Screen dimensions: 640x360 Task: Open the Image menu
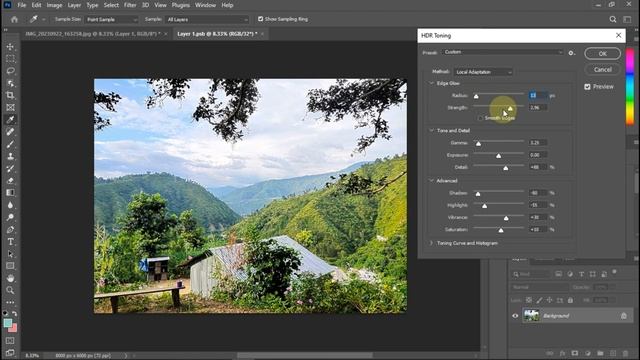coord(54,5)
